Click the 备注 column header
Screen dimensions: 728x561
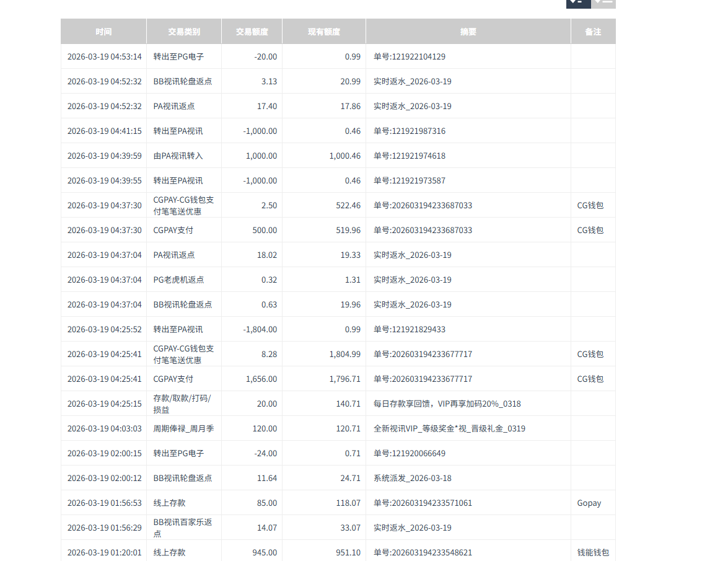pos(593,31)
